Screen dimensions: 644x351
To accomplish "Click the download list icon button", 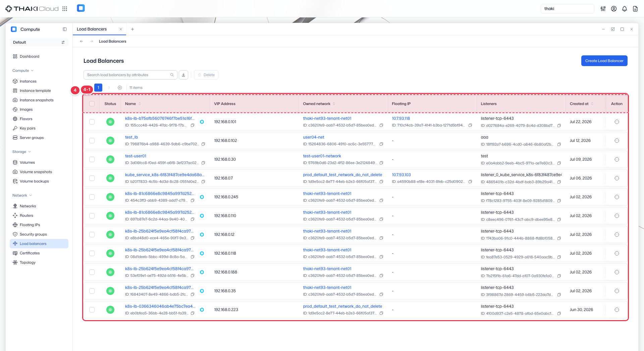I will 183,75.
